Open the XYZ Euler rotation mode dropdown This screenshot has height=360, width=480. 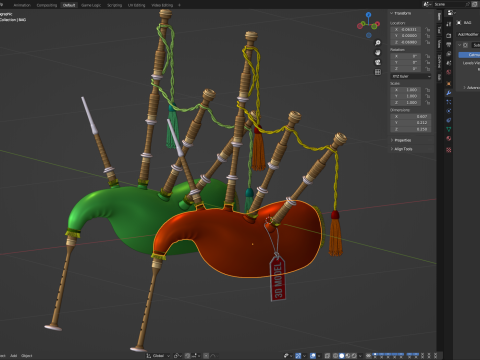click(x=411, y=76)
